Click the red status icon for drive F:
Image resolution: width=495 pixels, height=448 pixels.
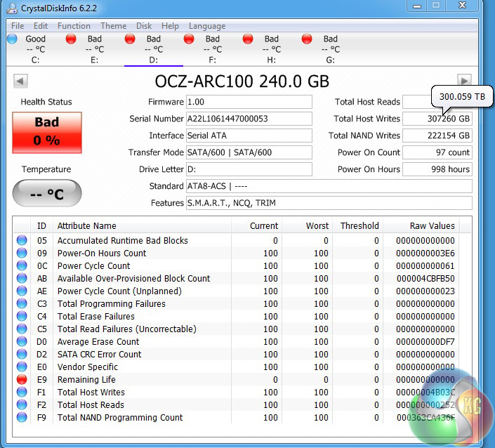pyautogui.click(x=189, y=39)
